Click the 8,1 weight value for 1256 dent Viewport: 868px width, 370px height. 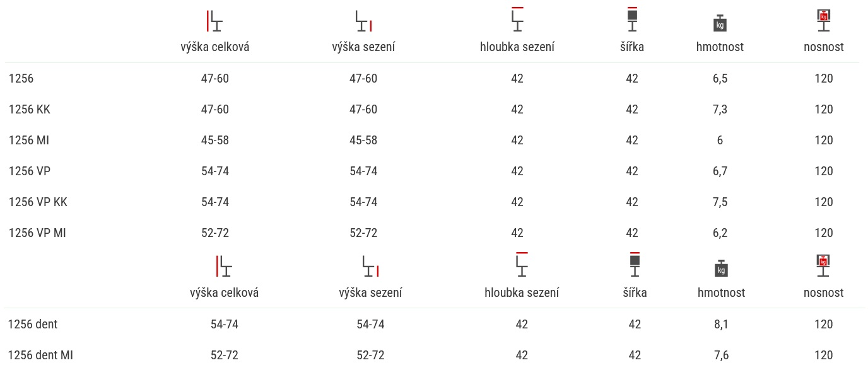click(x=722, y=325)
